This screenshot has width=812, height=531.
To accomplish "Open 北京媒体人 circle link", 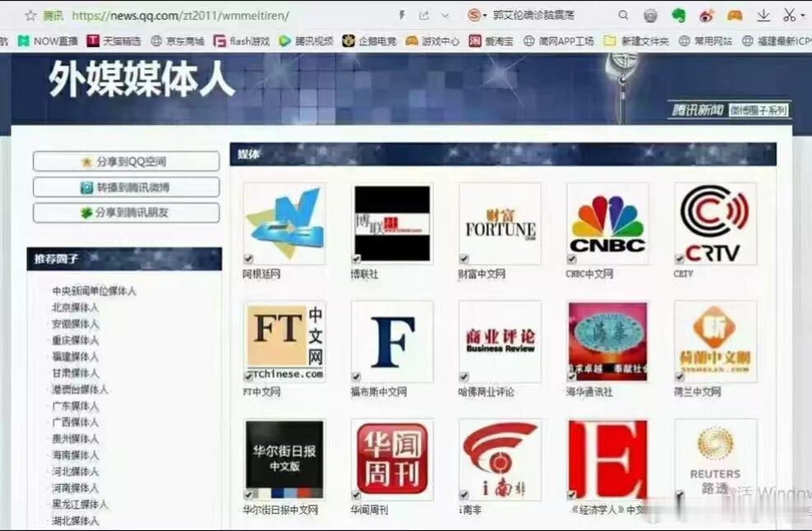I will pos(75,307).
